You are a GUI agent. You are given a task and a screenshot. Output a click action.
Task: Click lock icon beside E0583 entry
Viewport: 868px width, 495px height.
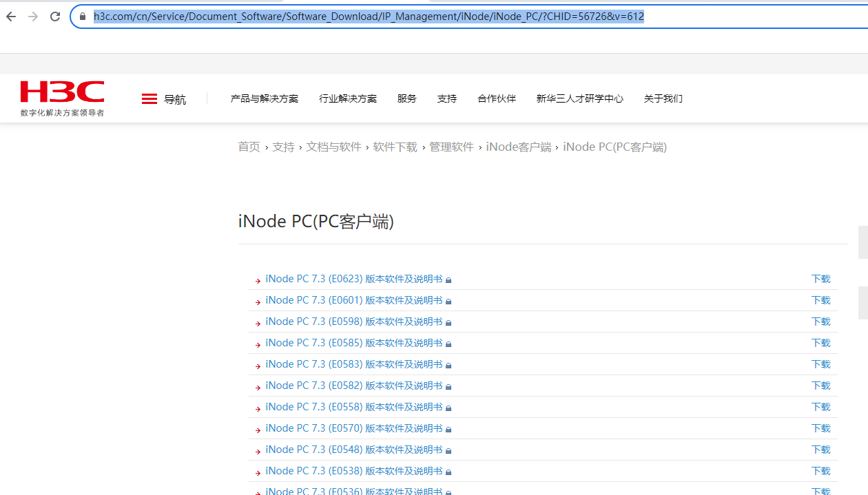(448, 366)
